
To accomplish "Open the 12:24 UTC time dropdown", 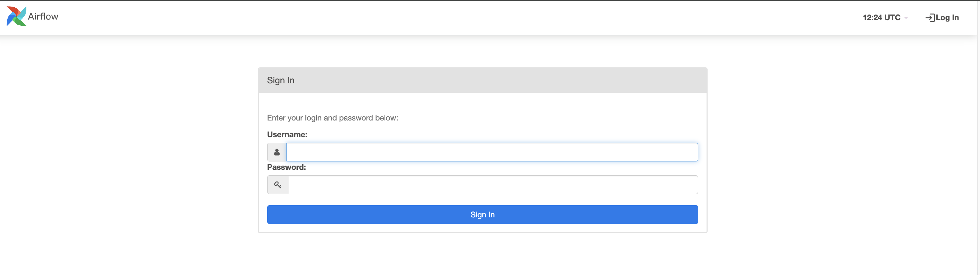I will (885, 17).
